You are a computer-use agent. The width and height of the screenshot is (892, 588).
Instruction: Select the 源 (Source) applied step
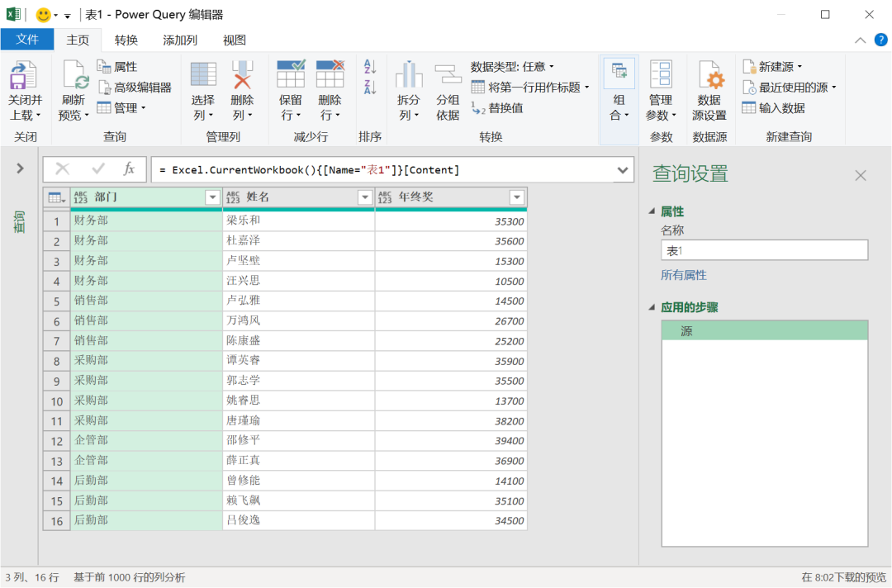[764, 331]
